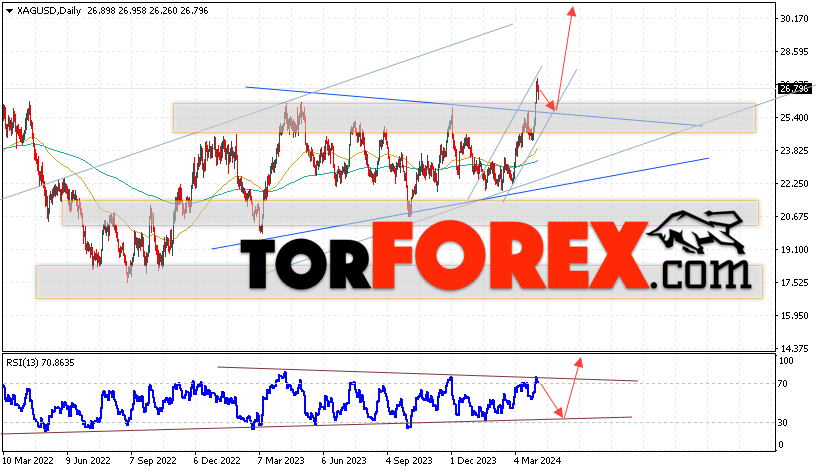Select the XAGUSD,Daily symbol title
This screenshot has width=816, height=472.
click(x=49, y=11)
